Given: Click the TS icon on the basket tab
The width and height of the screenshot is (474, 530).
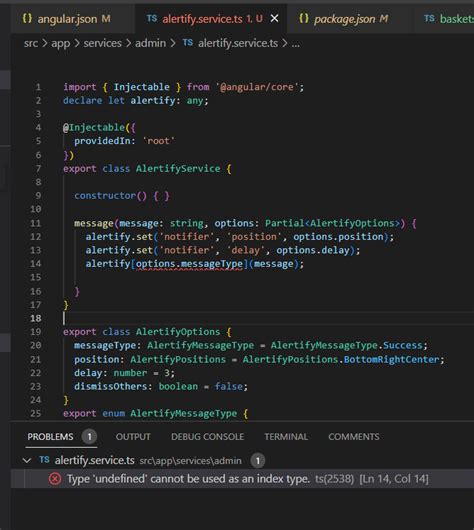Looking at the screenshot, I should [429, 18].
